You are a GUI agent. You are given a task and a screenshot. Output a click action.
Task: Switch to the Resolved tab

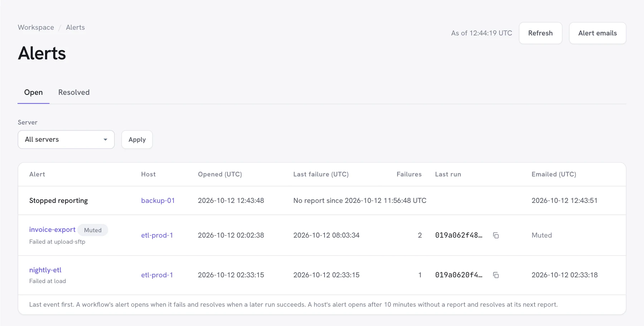(74, 92)
